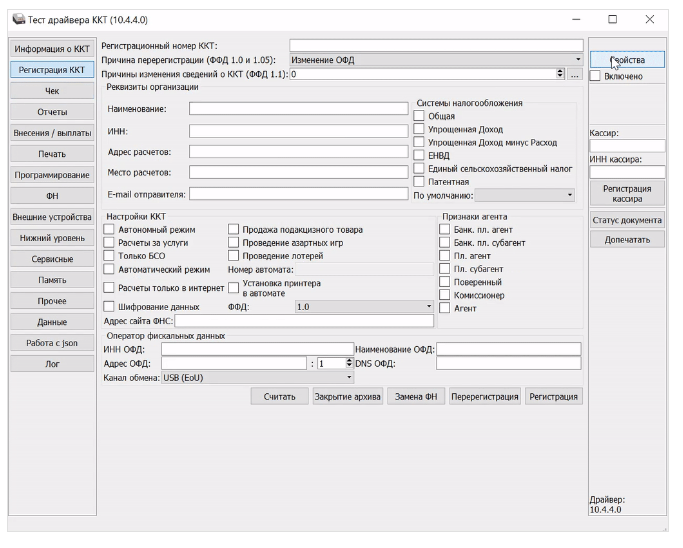Switch to the Отчеты section
683x548 pixels.
coord(52,111)
